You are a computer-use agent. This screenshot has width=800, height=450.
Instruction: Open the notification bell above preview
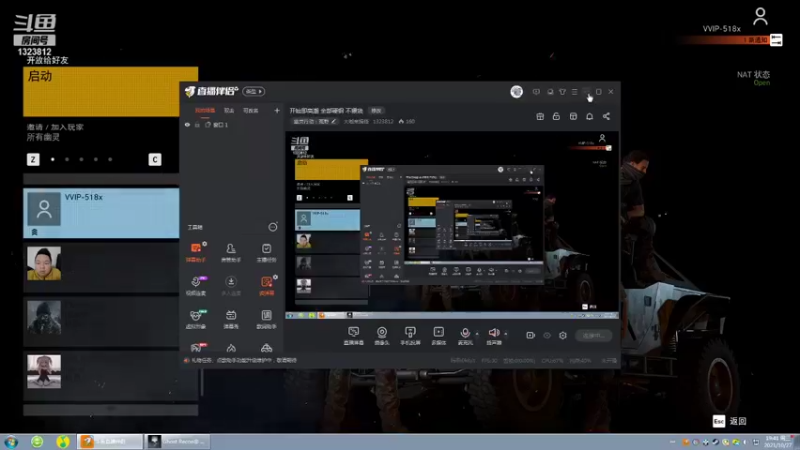(589, 116)
